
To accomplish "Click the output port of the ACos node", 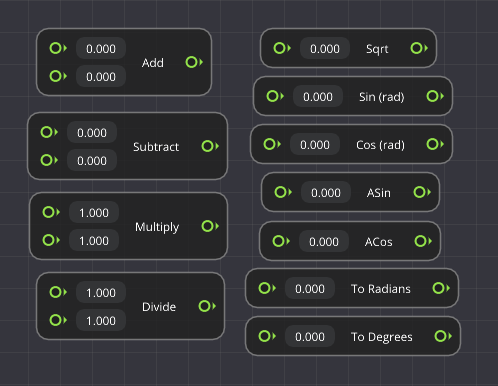I will coord(423,241).
